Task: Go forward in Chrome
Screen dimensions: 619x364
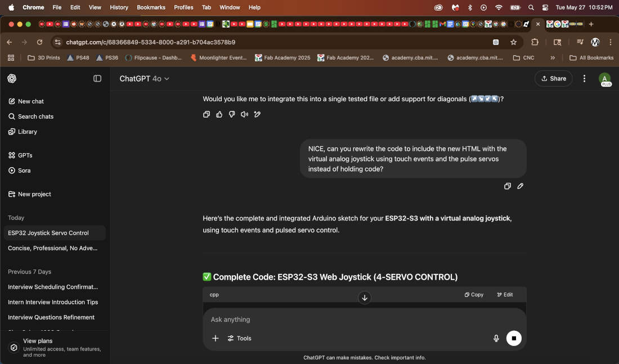Action: [x=24, y=42]
